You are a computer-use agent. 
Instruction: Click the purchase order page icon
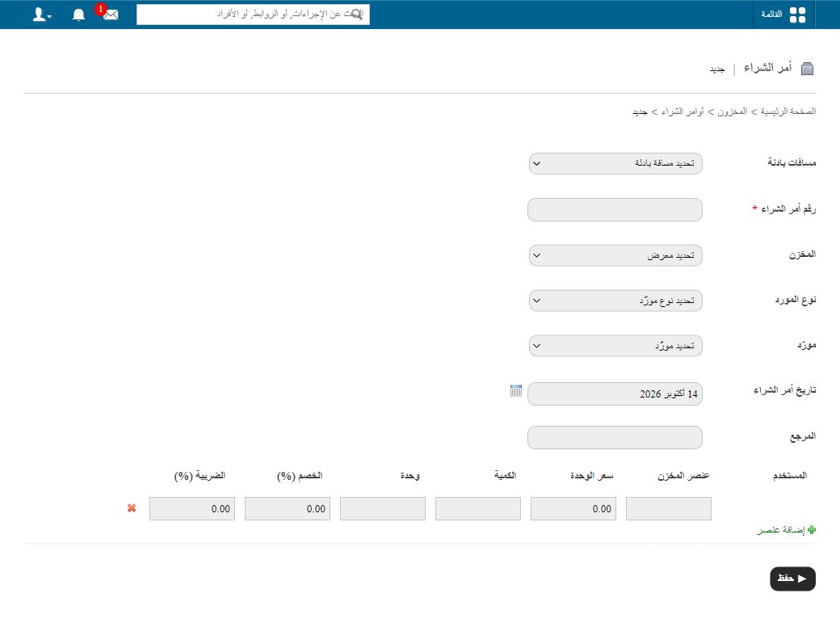(x=807, y=69)
